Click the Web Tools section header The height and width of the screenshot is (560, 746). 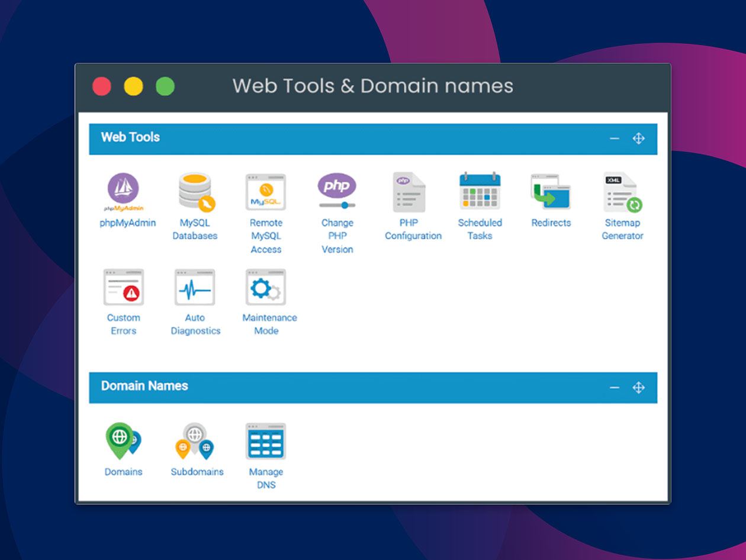130,137
